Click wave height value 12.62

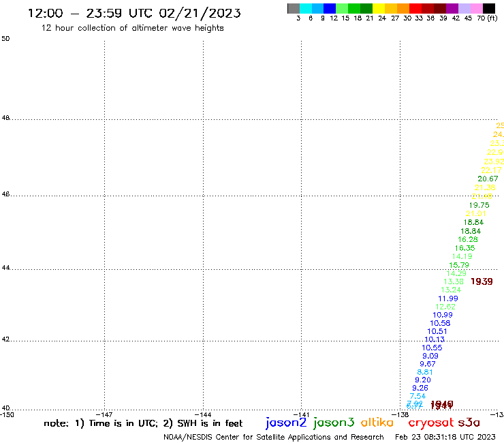[x=445, y=307]
